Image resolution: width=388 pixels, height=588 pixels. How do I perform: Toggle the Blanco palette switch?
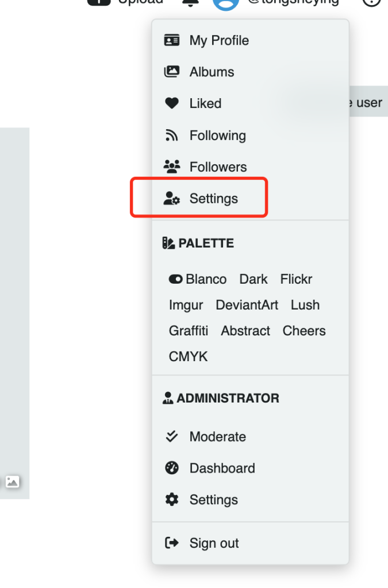[x=175, y=279]
